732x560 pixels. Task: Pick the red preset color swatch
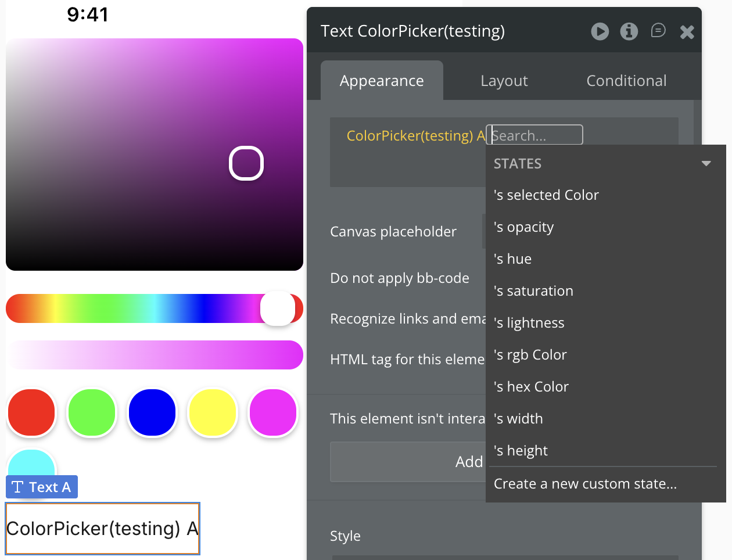click(31, 412)
